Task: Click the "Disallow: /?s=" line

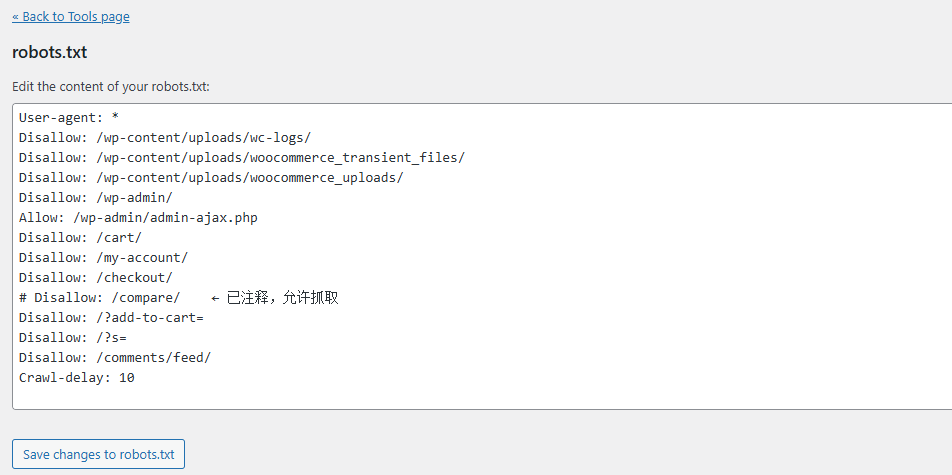Action: 72,337
